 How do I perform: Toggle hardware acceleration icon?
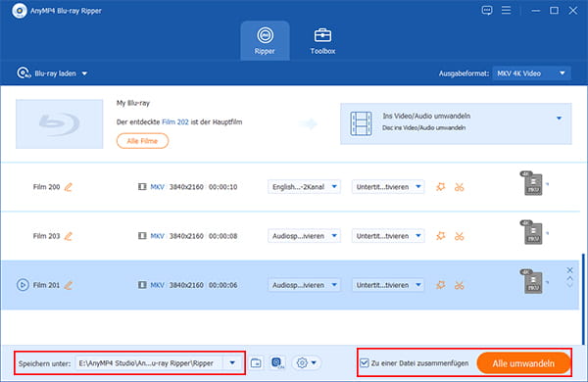click(277, 362)
